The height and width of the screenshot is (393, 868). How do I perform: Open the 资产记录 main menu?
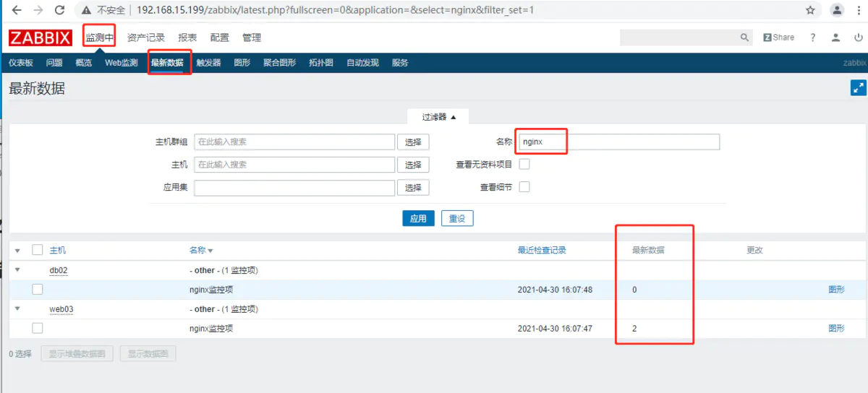(x=146, y=38)
